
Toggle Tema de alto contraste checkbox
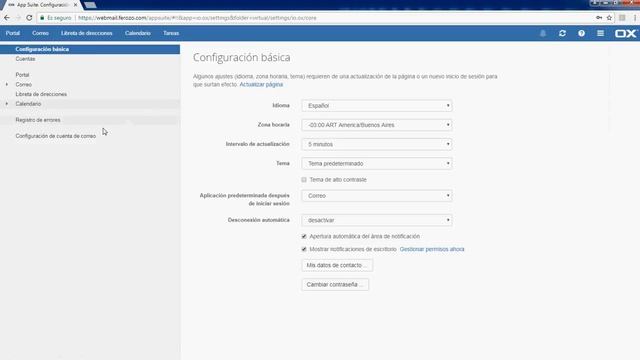point(304,180)
